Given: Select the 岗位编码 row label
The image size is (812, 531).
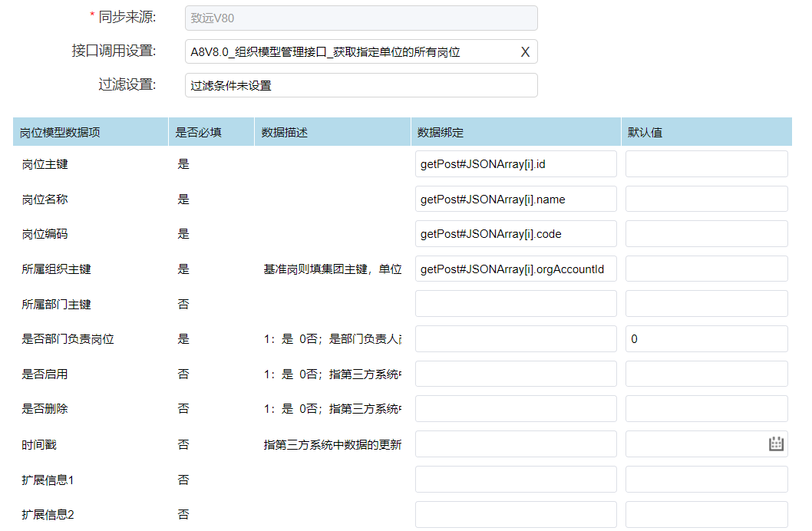Looking at the screenshot, I should 45,234.
